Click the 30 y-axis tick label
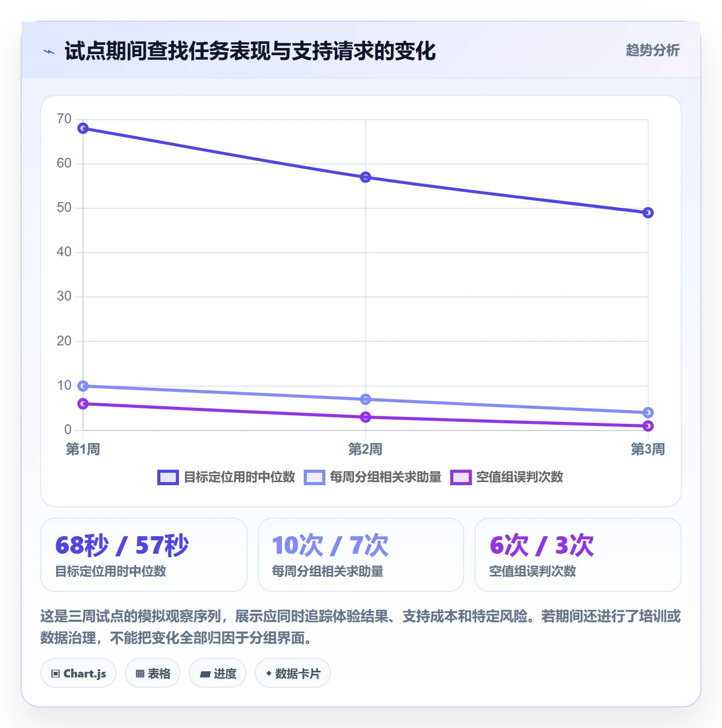 click(x=64, y=296)
